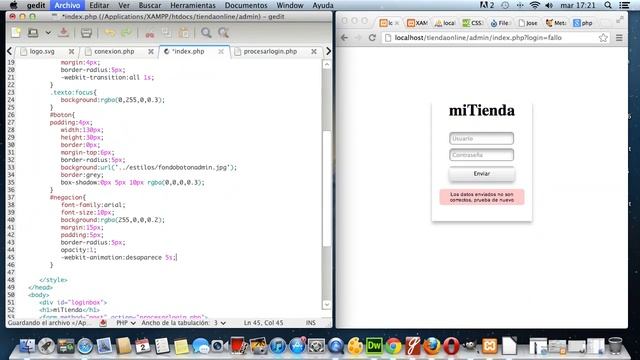Image resolution: width=640 pixels, height=360 pixels.
Task: Switch to the Jose browser tab
Action: tap(528, 23)
